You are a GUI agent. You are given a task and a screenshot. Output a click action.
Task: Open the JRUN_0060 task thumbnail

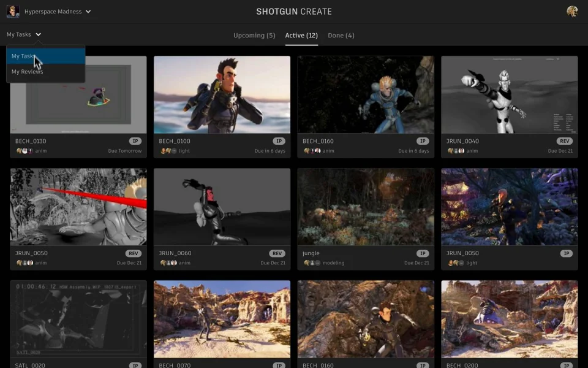pyautogui.click(x=222, y=207)
